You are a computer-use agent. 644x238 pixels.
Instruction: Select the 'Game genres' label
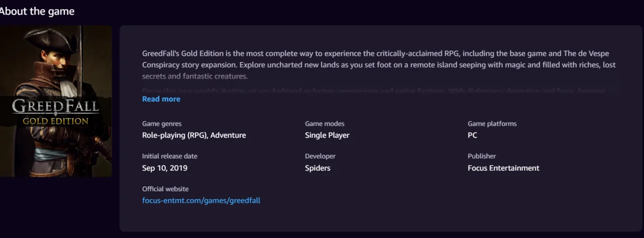(162, 124)
